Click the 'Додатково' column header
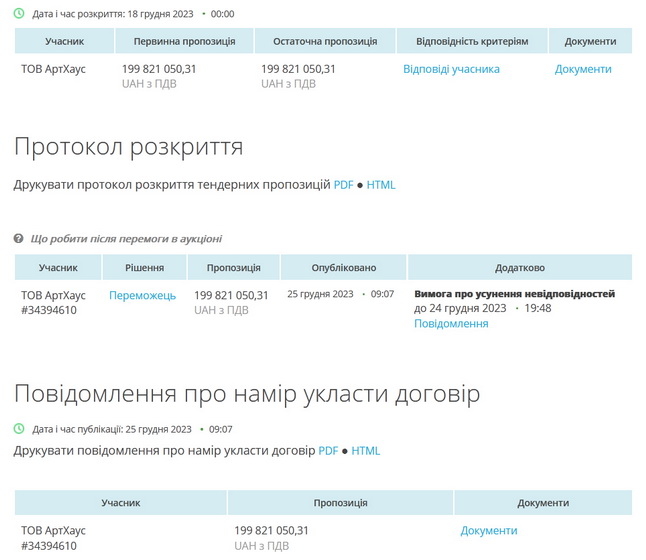This screenshot has height=560, width=646. (x=520, y=268)
